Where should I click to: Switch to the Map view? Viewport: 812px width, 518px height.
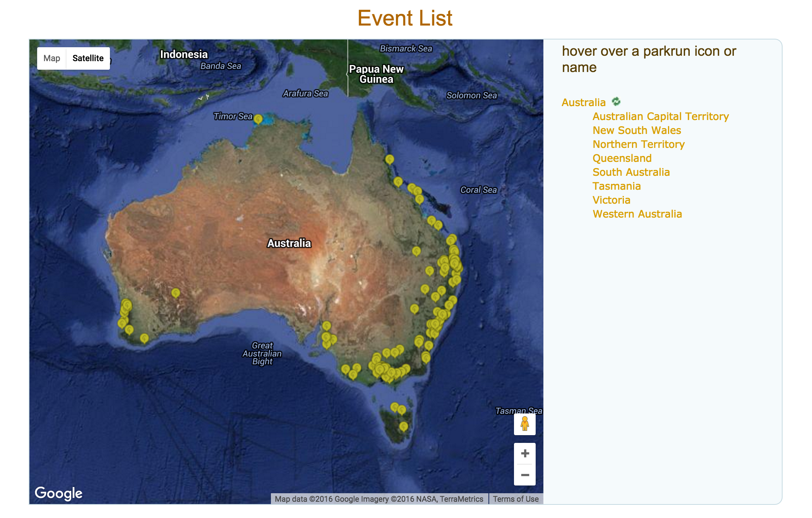point(52,58)
